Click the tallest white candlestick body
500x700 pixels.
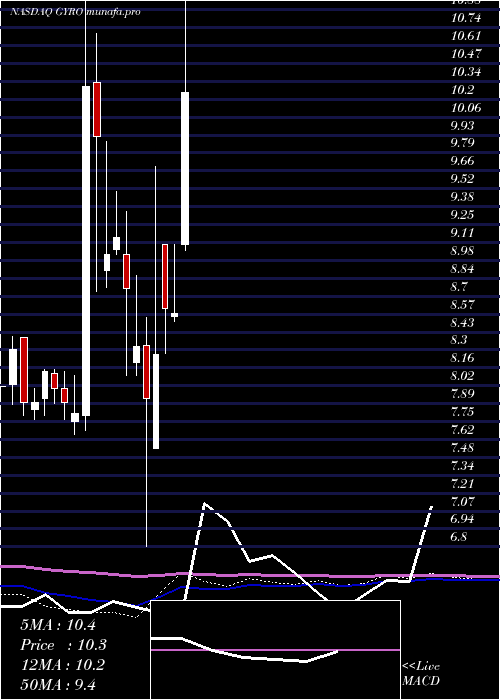click(x=86, y=251)
